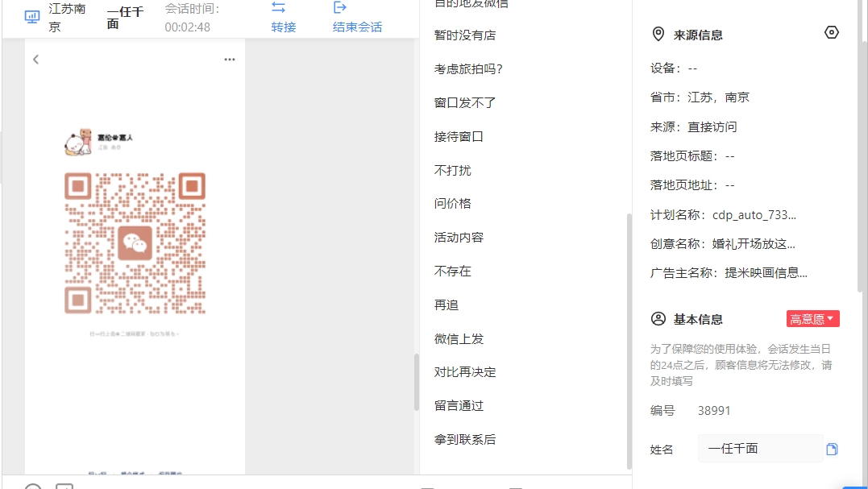Click the visitor name 一任千面 in the header
Viewport: 868px width, 489px height.
pyautogui.click(x=125, y=17)
